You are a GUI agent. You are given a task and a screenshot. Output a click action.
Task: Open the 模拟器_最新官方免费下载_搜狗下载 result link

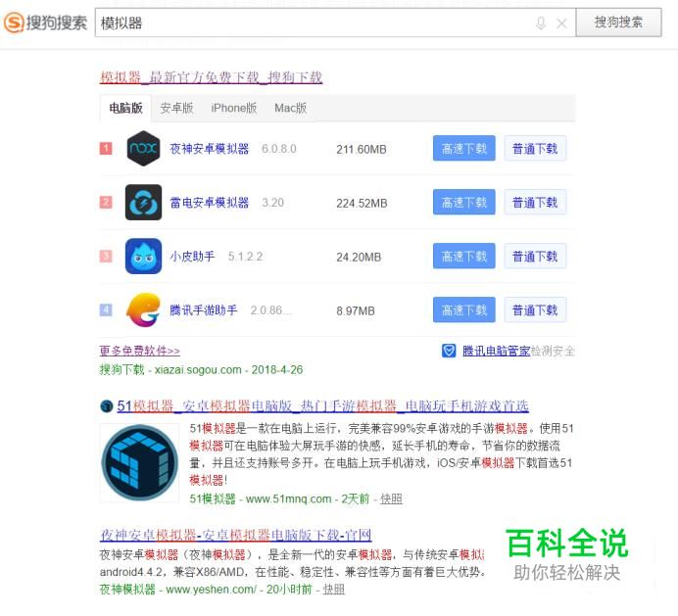(211, 77)
